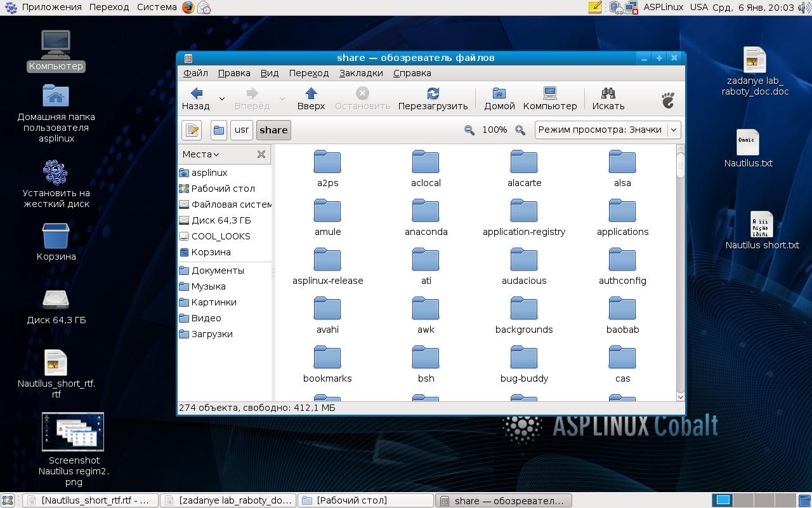Open Приложения in the top panel

pyautogui.click(x=51, y=7)
